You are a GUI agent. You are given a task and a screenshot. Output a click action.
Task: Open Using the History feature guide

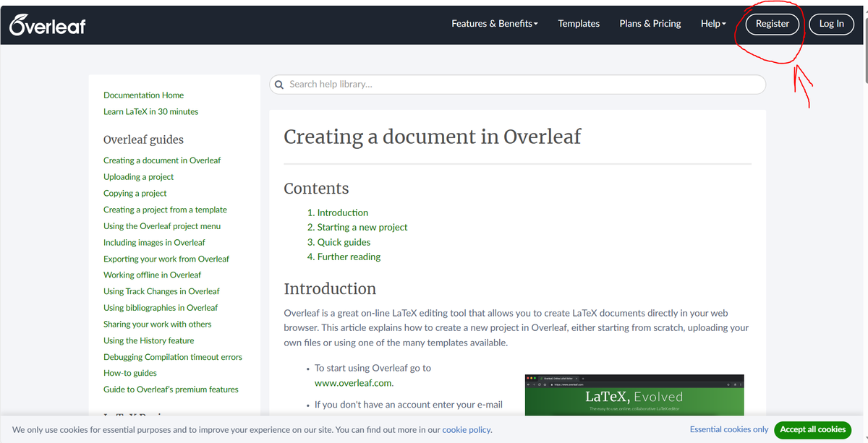(x=148, y=340)
